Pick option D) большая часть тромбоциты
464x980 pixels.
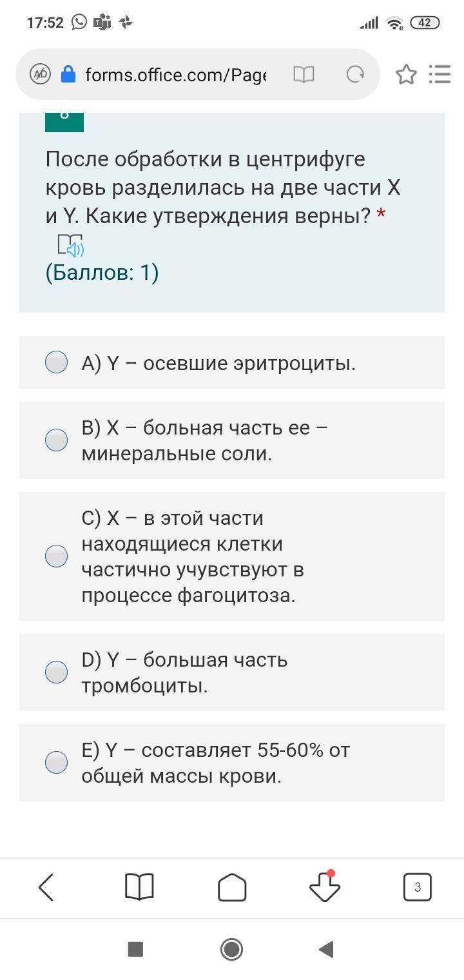click(x=57, y=672)
